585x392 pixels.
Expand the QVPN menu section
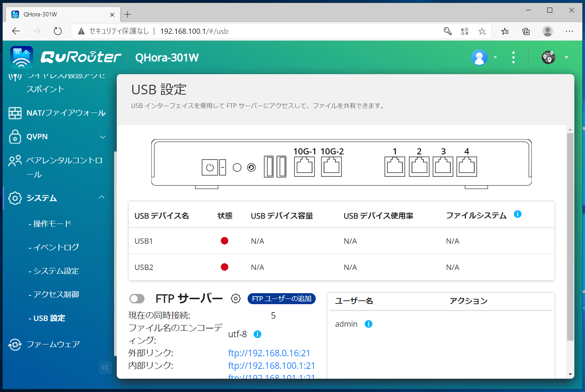point(103,137)
